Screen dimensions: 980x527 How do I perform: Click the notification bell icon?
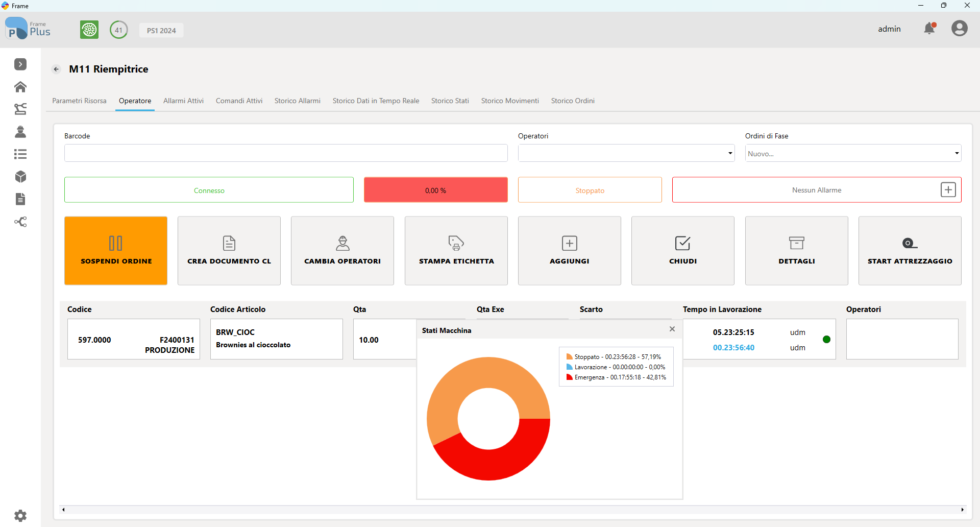(929, 29)
